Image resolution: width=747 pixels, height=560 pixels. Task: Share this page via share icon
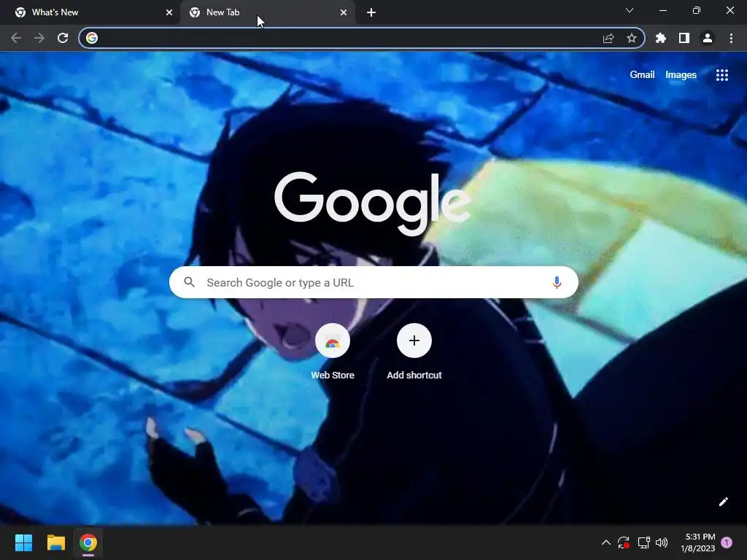(x=608, y=38)
